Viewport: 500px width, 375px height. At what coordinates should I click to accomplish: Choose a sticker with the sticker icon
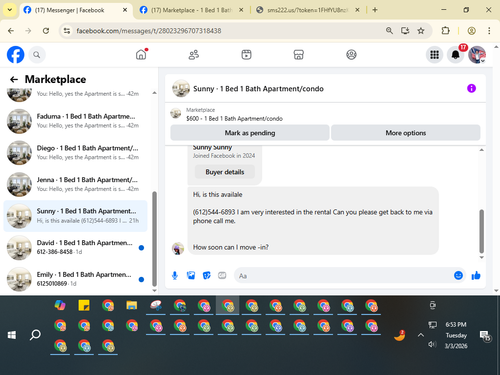coord(207,275)
